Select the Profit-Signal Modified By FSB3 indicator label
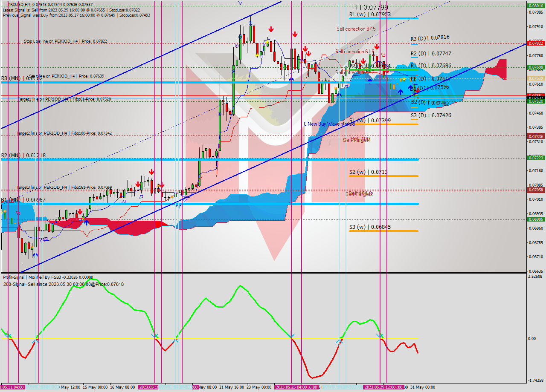546x392 pixels. [x=48, y=277]
